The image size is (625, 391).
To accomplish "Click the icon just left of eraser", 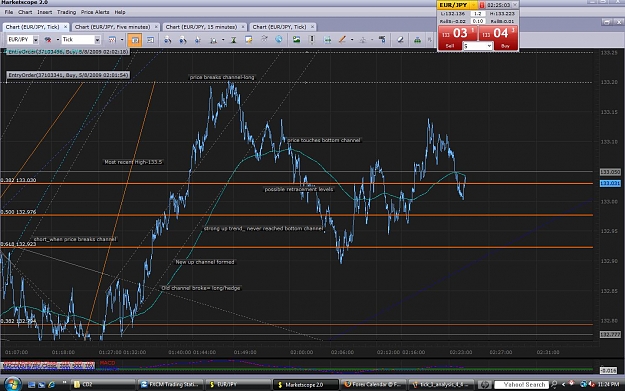I will pyautogui.click(x=382, y=39).
